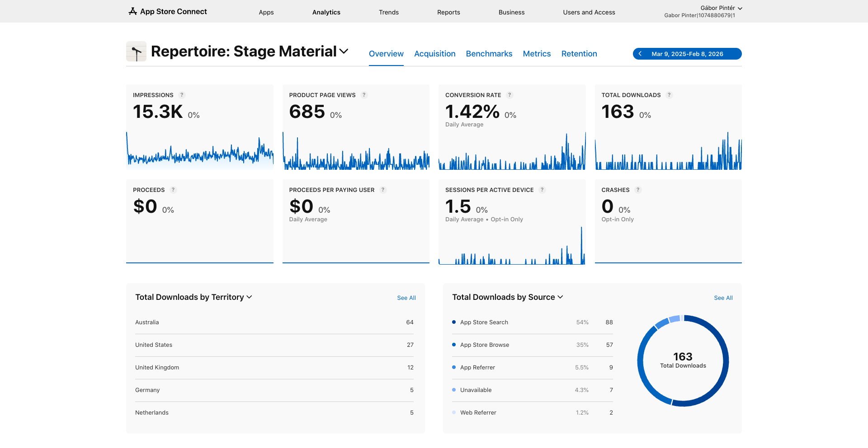Viewport: 868px width, 448px height.
Task: Click See All for downloads by source
Action: click(723, 298)
